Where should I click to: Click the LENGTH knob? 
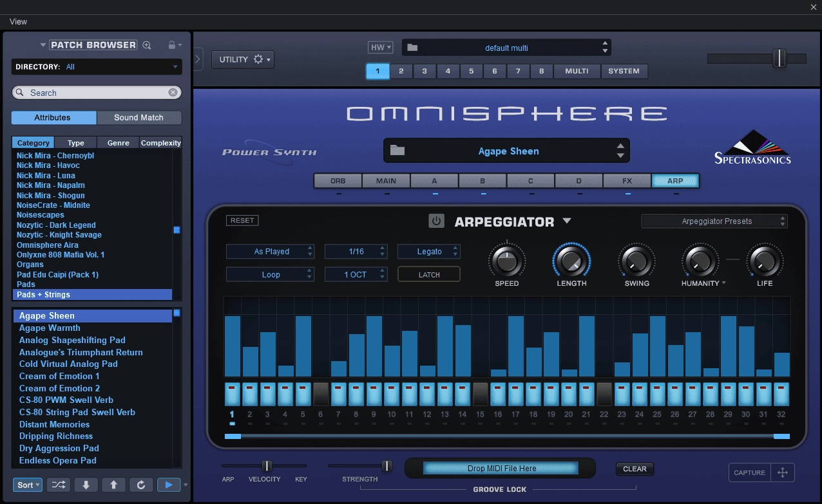point(571,261)
